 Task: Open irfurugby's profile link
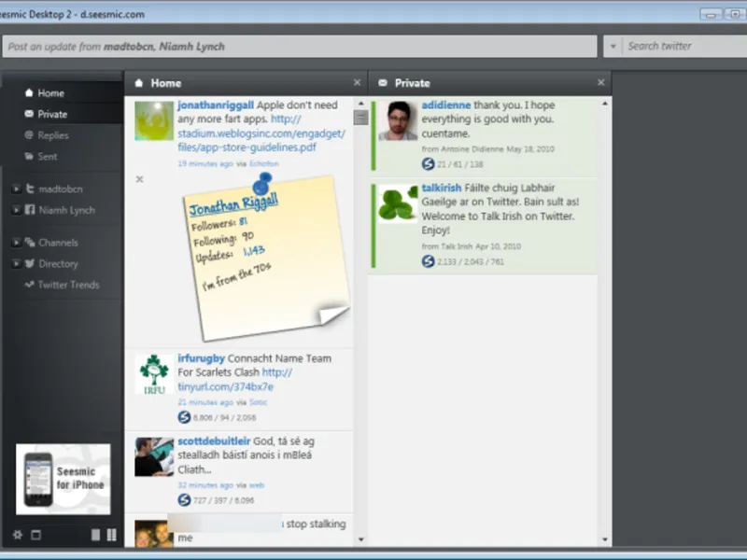click(201, 358)
